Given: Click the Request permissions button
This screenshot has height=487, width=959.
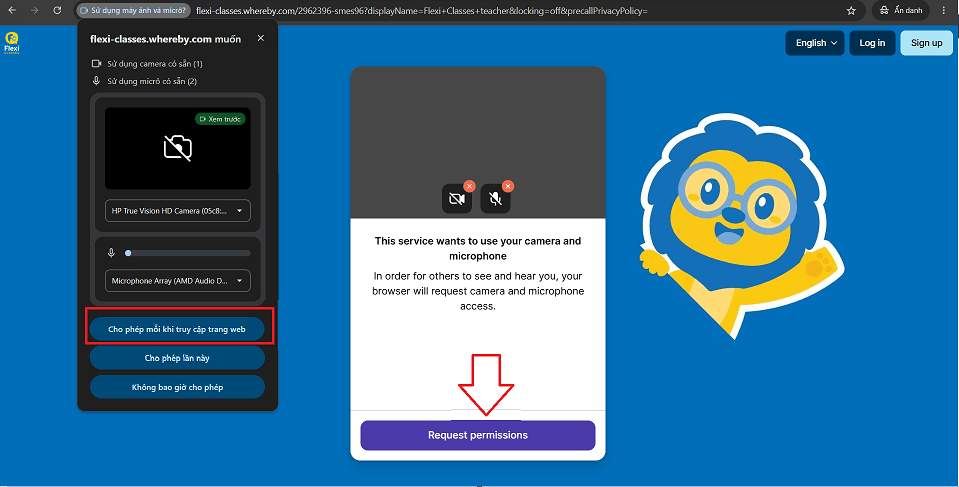Looking at the screenshot, I should click(478, 436).
